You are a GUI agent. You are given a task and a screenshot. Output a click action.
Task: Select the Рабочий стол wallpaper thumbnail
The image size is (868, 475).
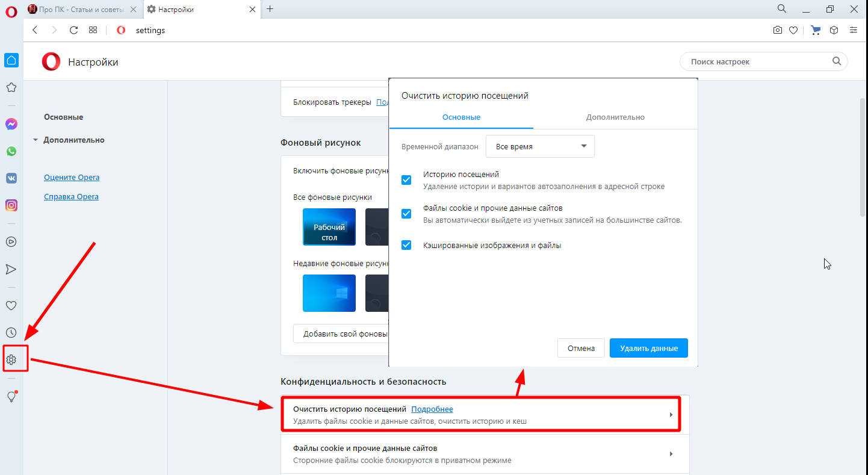[329, 226]
